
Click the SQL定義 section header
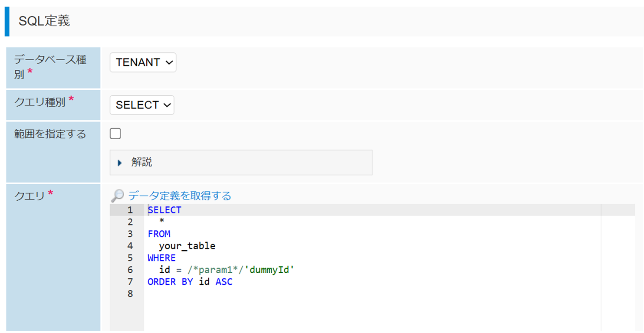pos(44,21)
